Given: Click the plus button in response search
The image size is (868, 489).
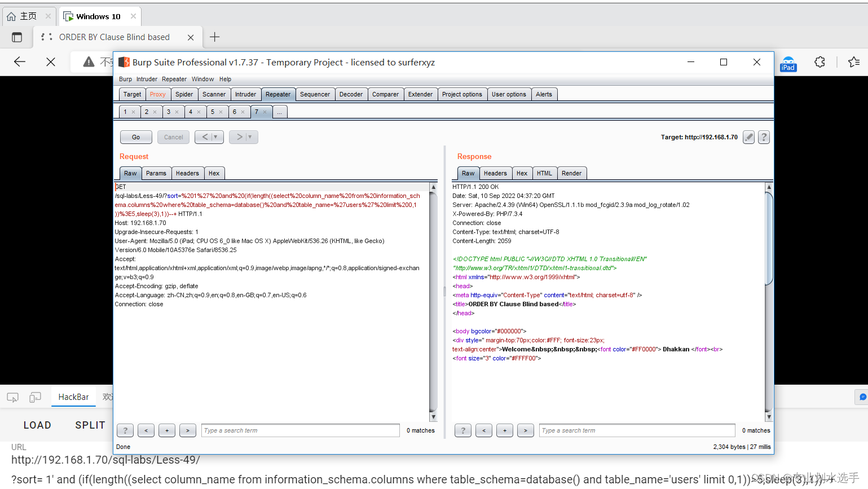Looking at the screenshot, I should pyautogui.click(x=505, y=430).
